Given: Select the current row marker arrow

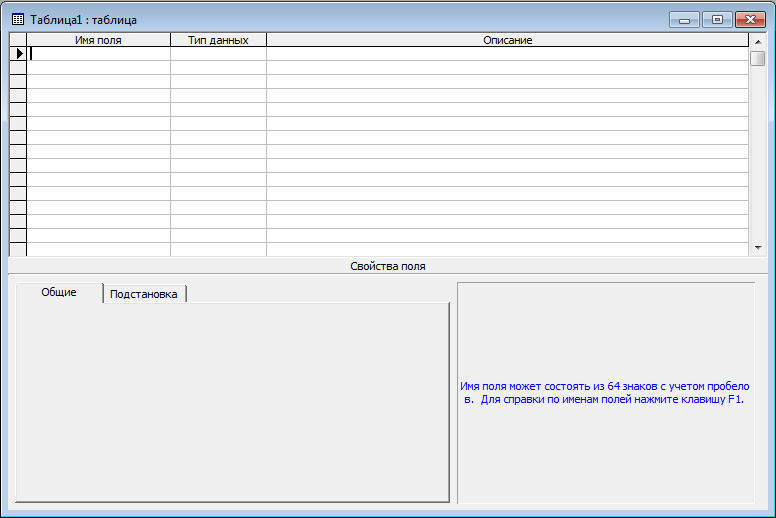Looking at the screenshot, I should click(x=18, y=53).
